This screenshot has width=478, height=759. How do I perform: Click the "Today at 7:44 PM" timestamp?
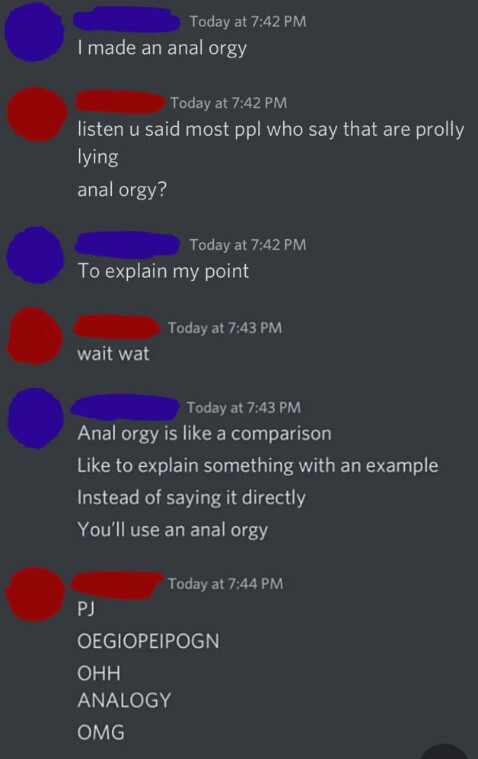(225, 583)
